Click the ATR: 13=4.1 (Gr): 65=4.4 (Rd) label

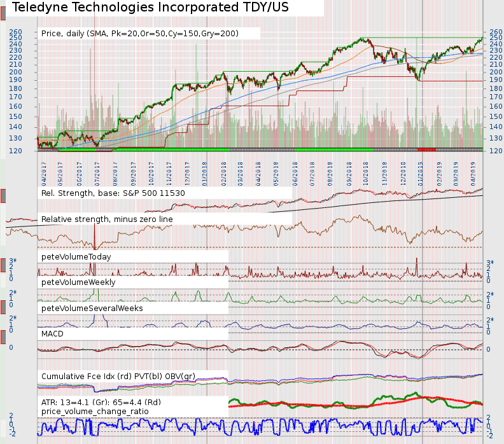pyautogui.click(x=101, y=402)
